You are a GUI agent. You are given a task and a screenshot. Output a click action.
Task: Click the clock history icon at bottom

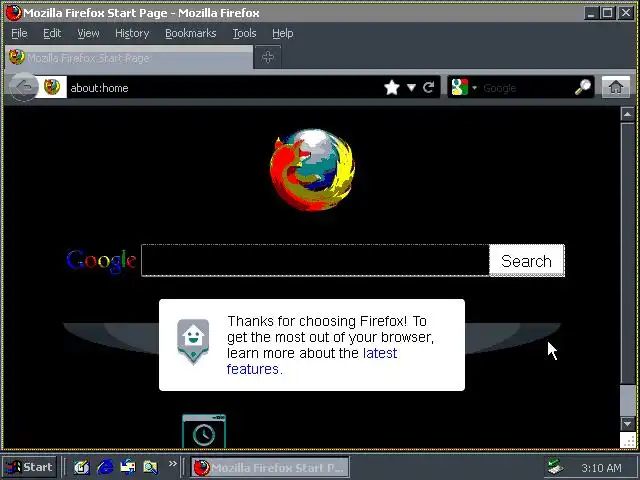click(204, 432)
